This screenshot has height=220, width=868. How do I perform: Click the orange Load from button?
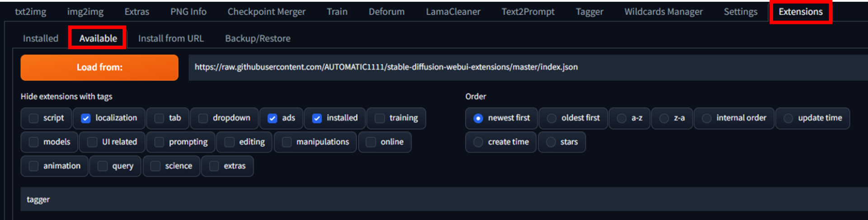point(99,67)
